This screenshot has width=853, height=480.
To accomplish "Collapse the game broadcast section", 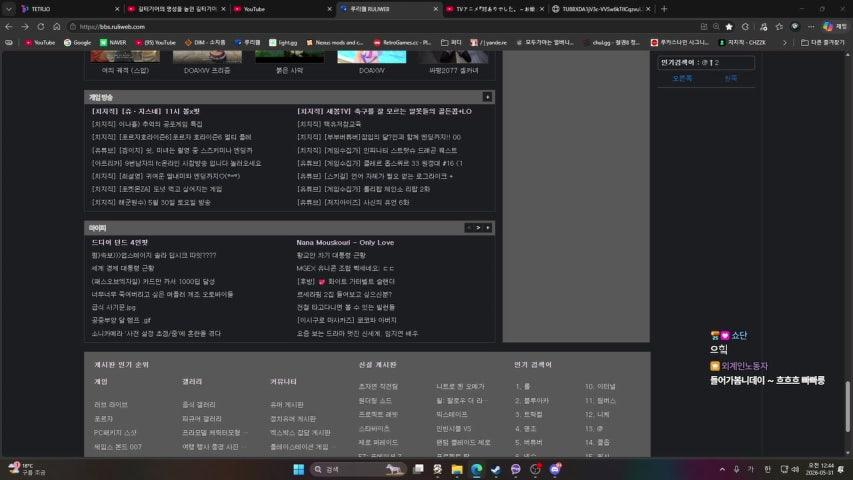I will click(x=487, y=97).
